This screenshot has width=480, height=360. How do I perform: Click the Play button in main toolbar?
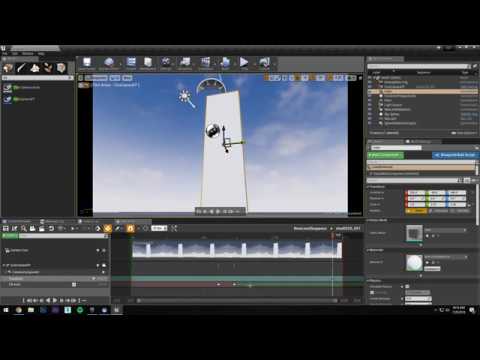pyautogui.click(x=244, y=63)
